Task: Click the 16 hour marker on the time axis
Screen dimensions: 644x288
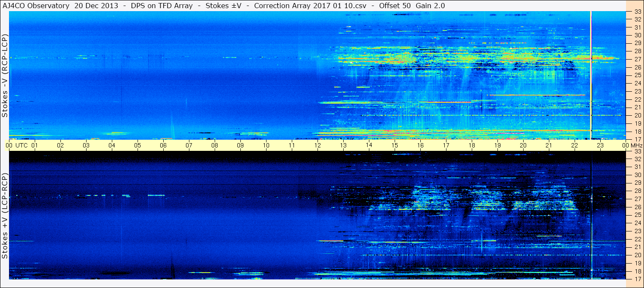Action: pyautogui.click(x=420, y=145)
